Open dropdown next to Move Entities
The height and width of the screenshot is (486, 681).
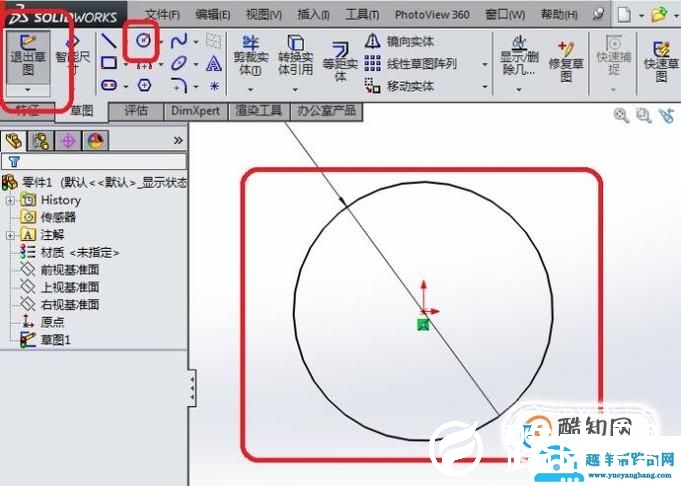tap(485, 86)
